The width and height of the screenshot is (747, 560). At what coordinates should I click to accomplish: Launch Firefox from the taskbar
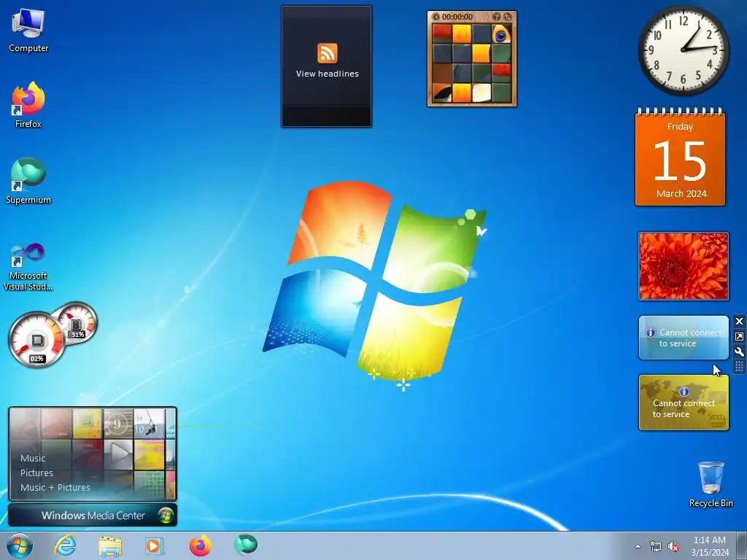(x=200, y=545)
